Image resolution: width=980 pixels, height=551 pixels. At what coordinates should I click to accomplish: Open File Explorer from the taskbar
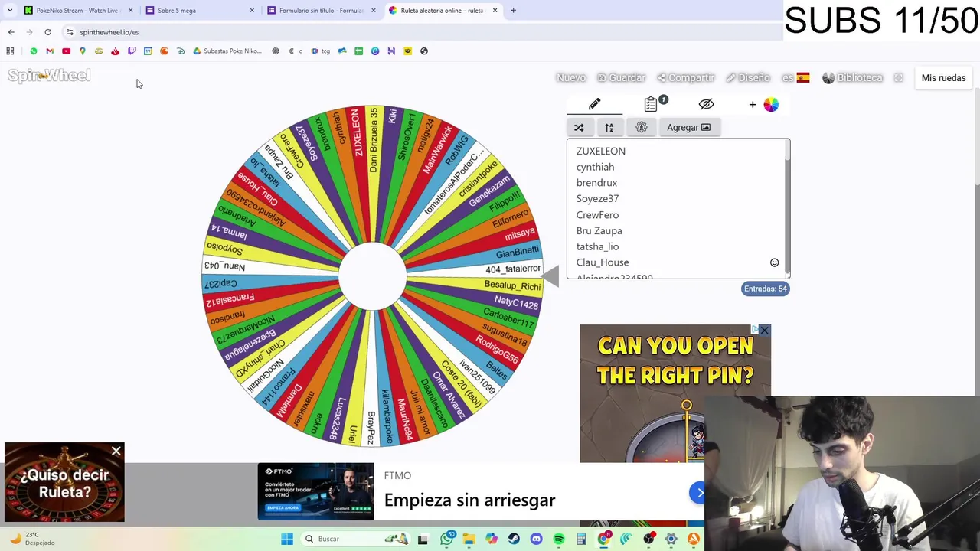tap(469, 539)
